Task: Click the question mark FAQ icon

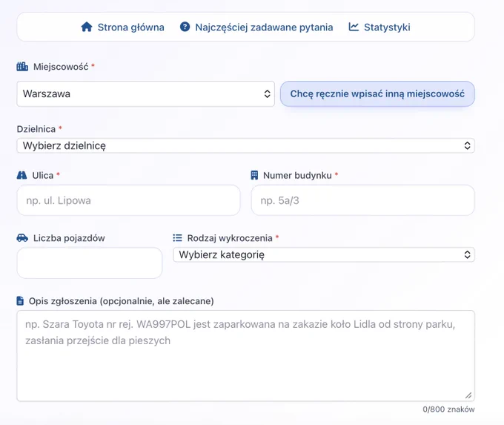Action: [x=185, y=27]
